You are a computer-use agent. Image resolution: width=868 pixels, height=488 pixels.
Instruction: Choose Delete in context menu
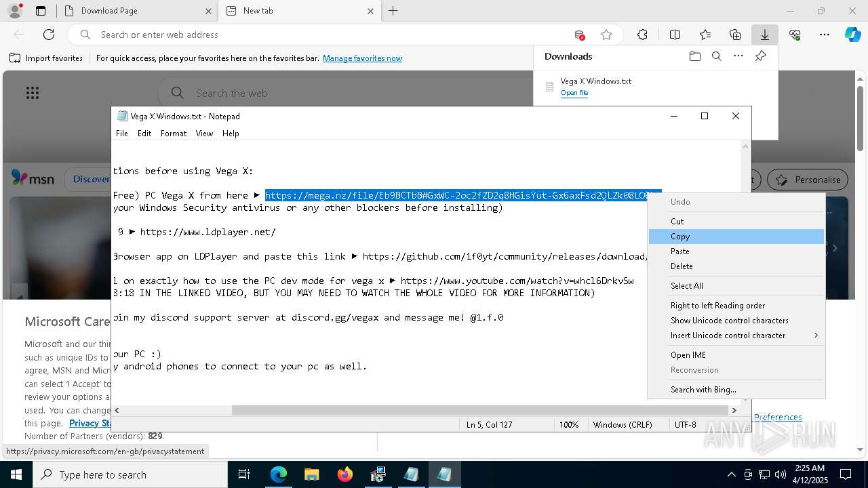736,266
